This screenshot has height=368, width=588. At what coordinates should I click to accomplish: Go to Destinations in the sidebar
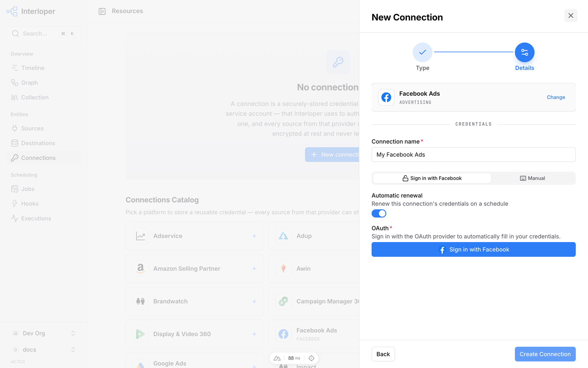[x=44, y=143]
